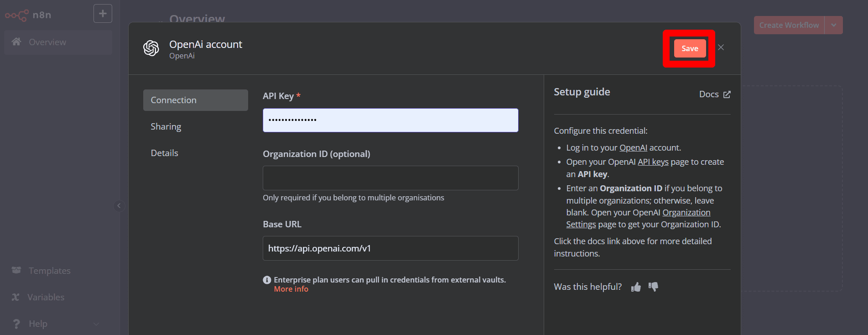868x335 pixels.
Task: Open Overview in the sidebar
Action: pos(58,42)
